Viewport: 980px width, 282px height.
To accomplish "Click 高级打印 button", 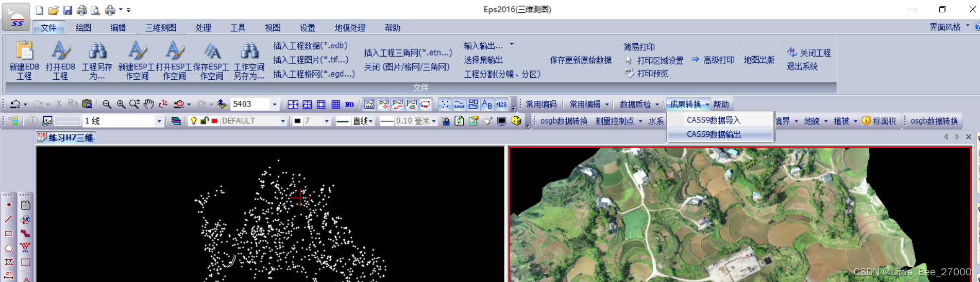I will coord(713,60).
